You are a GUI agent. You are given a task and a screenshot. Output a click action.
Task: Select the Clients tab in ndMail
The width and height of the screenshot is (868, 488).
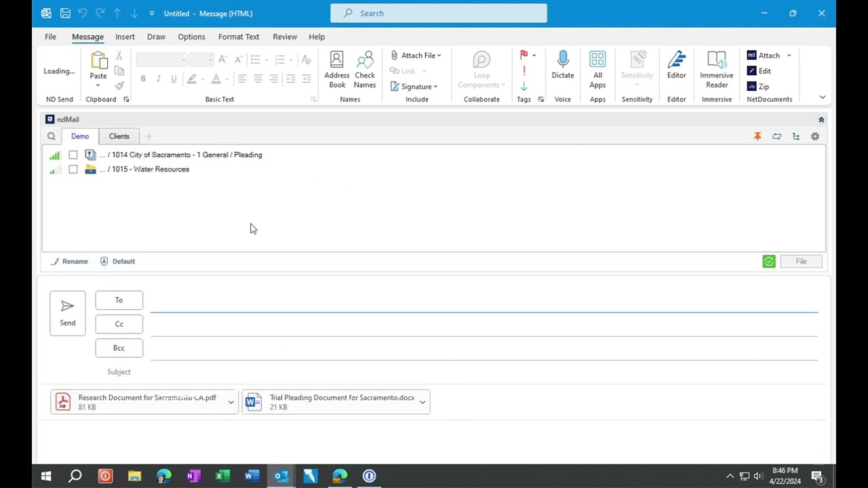point(119,136)
